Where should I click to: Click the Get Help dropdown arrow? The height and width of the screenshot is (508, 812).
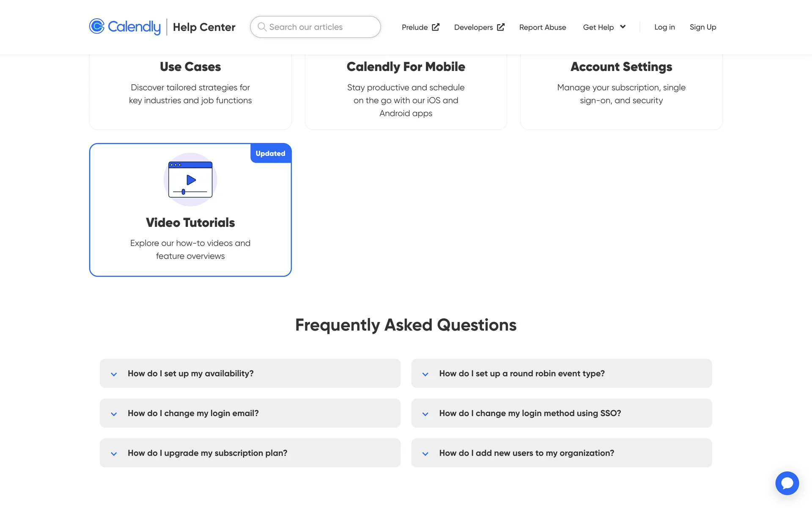623,27
